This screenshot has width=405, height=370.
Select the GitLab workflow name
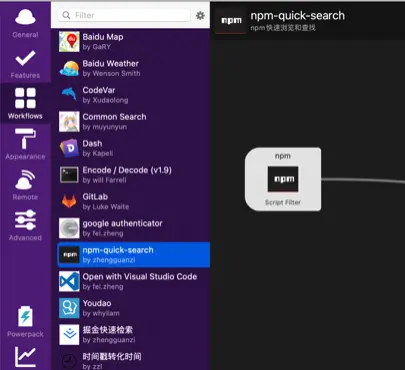click(95, 197)
